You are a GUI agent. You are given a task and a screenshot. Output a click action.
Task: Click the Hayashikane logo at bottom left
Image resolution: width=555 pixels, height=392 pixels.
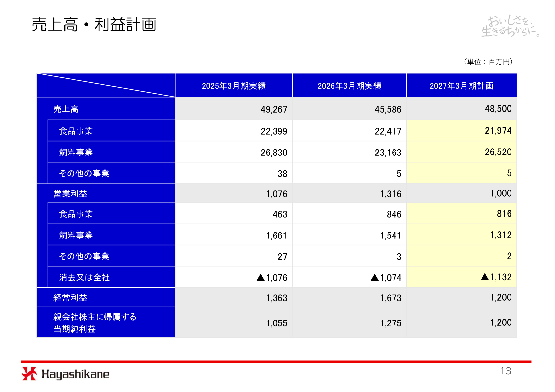[x=65, y=374]
